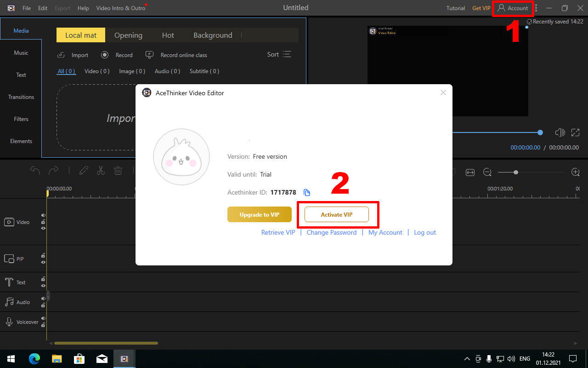Open the Account button in title bar
Viewport: 588px width, 368px height.
tap(513, 8)
